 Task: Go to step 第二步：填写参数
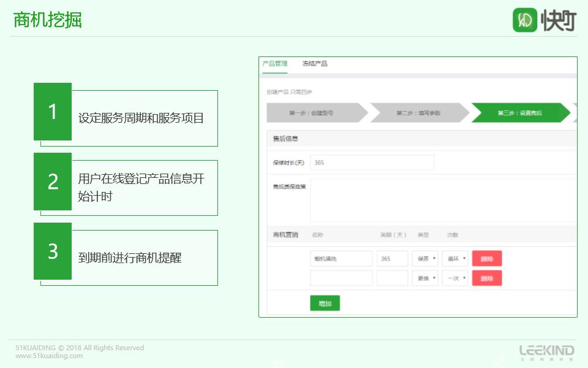tap(419, 113)
